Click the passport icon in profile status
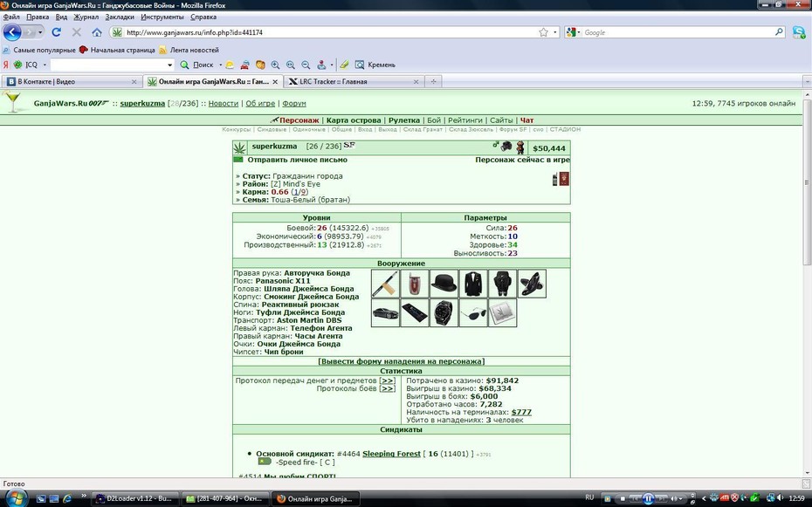This screenshot has width=812, height=507. tap(564, 180)
